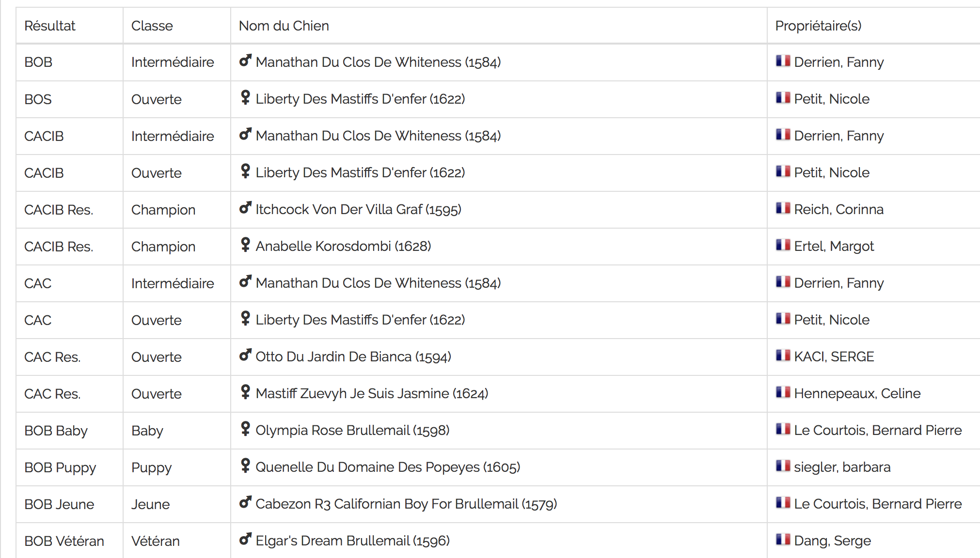The height and width of the screenshot is (558, 980).
Task: Click the male symbol beside Elgar's Dream Brullemail
Action: 245,539
